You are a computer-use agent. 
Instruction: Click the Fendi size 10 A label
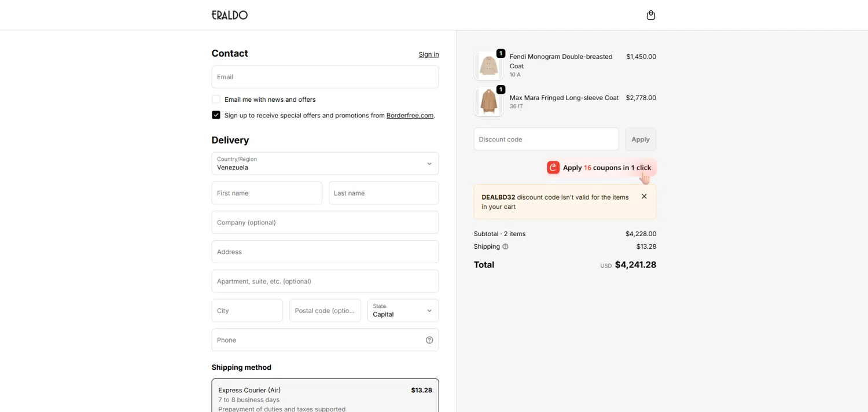[x=515, y=75]
